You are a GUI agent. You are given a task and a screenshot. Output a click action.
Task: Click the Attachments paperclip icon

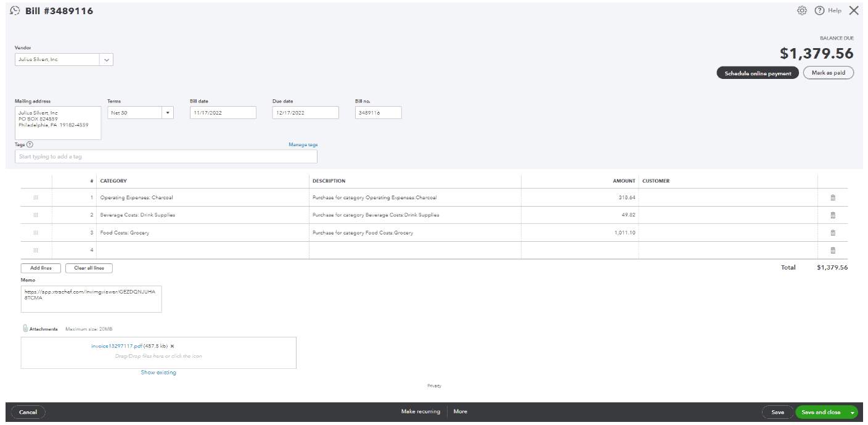(x=25, y=329)
